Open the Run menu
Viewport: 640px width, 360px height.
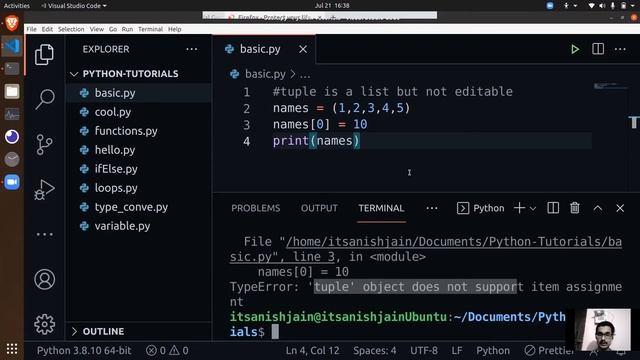click(x=127, y=29)
